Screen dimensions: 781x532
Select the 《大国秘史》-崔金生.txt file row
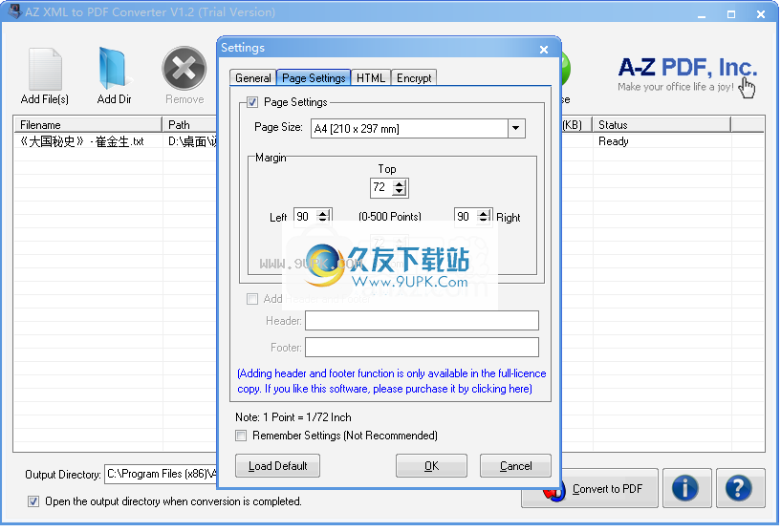(x=82, y=141)
